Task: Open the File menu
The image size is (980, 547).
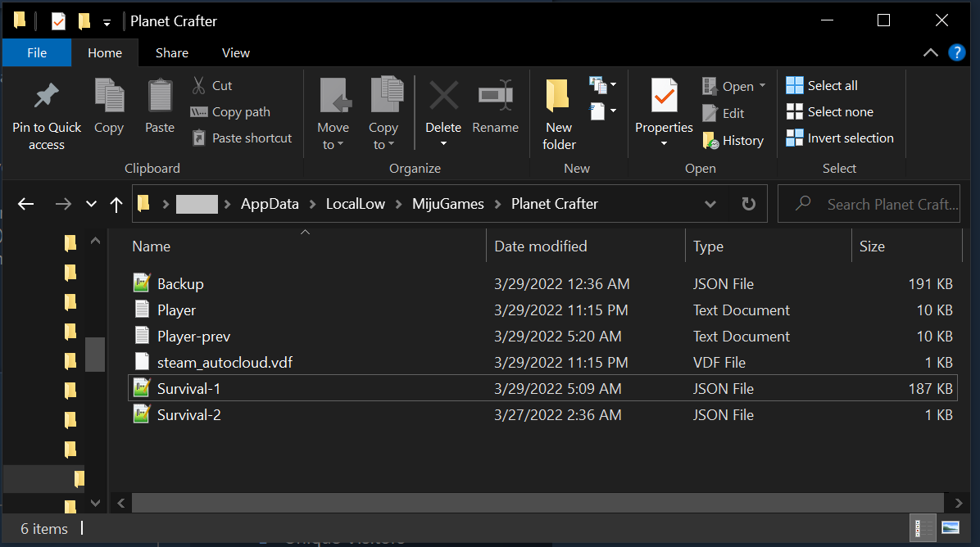Action: [x=37, y=52]
